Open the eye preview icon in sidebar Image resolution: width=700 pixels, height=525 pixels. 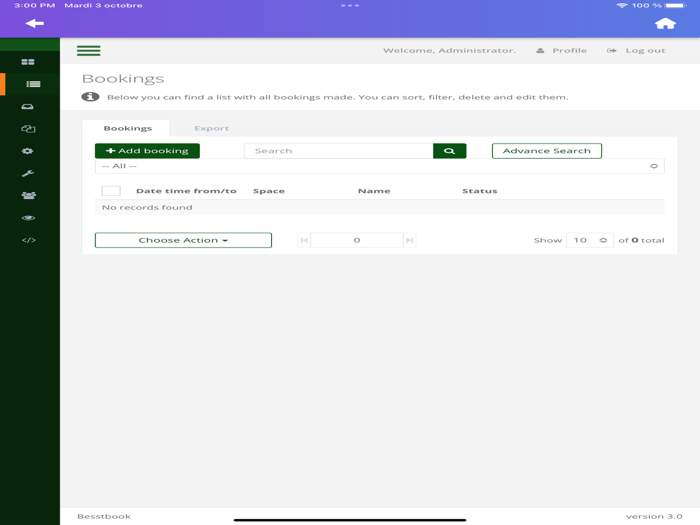click(28, 218)
